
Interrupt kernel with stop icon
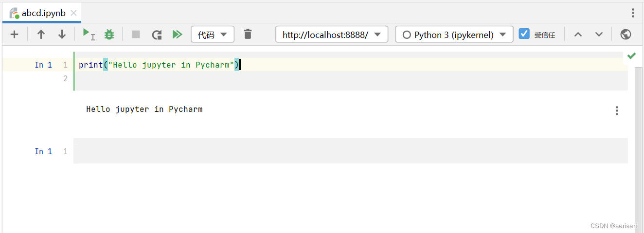136,35
